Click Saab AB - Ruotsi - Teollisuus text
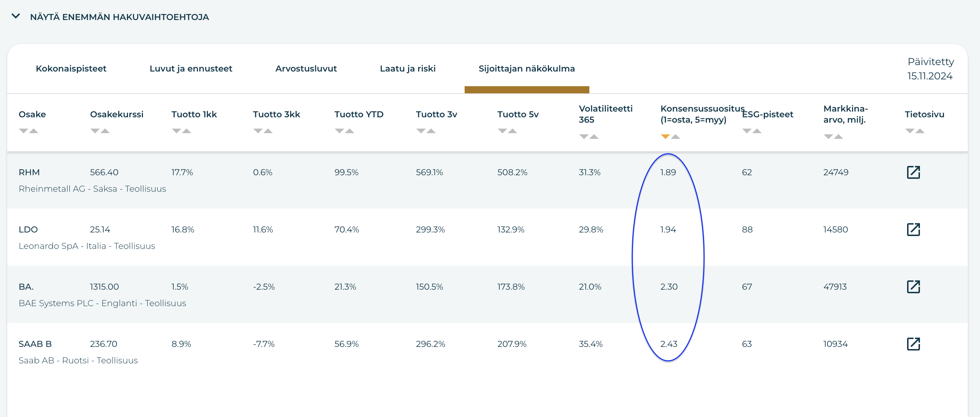Viewport: 980px width, 417px height. [x=78, y=360]
